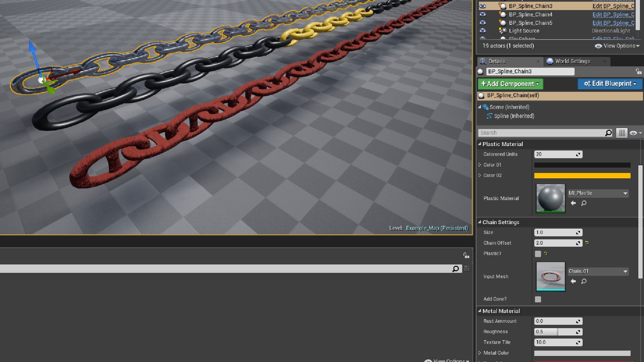
Task: Click the Chain_01 mesh thumbnail
Action: pos(550,276)
